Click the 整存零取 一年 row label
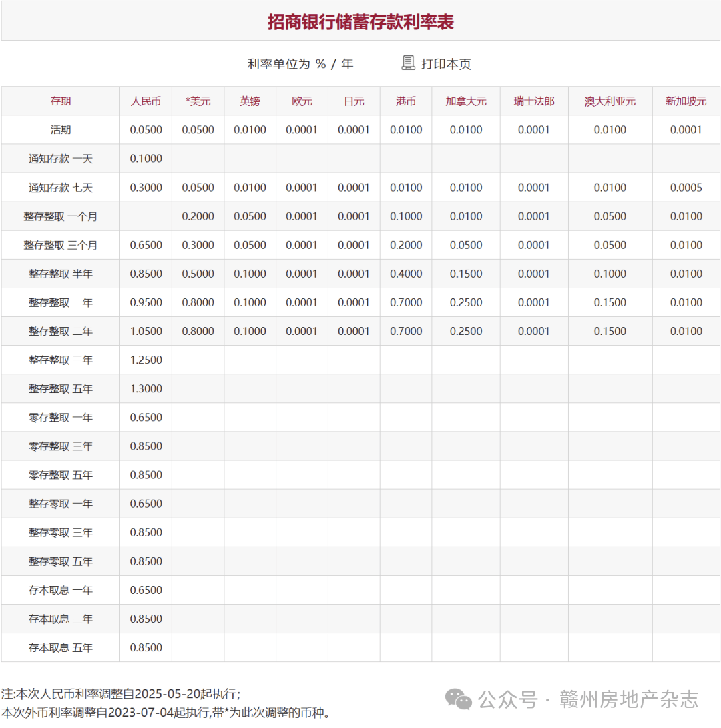This screenshot has height=728, width=721. pyautogui.click(x=60, y=504)
